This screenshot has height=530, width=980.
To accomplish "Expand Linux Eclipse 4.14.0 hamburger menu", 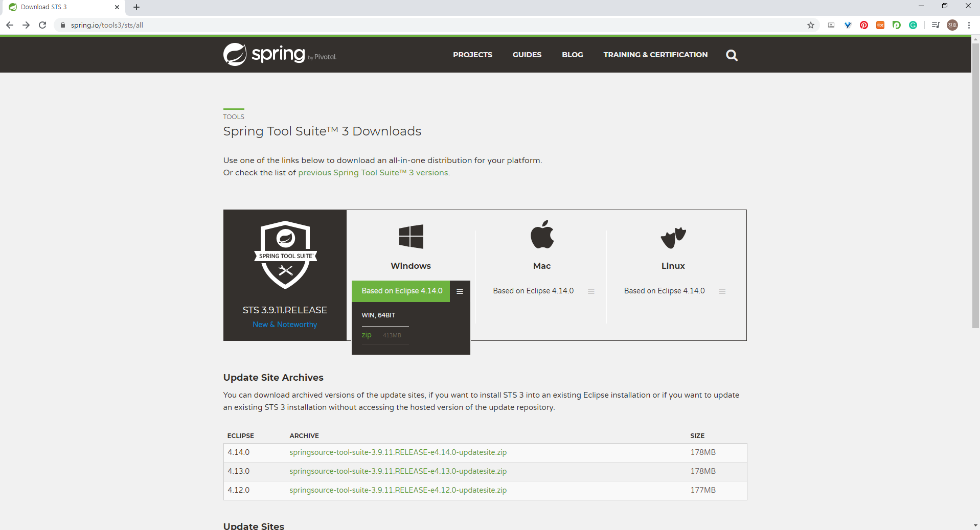I will coord(722,291).
